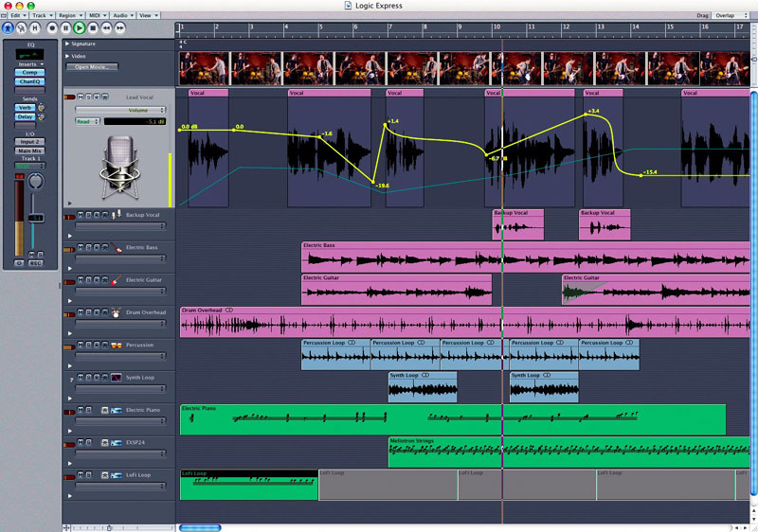Screen dimensions: 758x532
Task: Click the EQ thumbnail display in channel strip
Action: [29, 54]
